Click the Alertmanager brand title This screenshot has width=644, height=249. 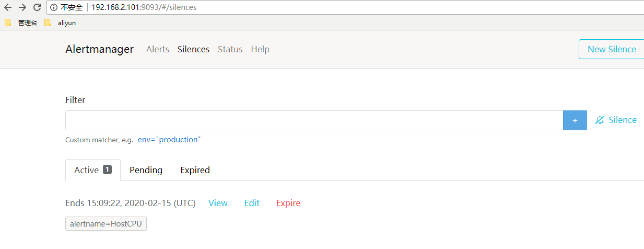(x=99, y=49)
